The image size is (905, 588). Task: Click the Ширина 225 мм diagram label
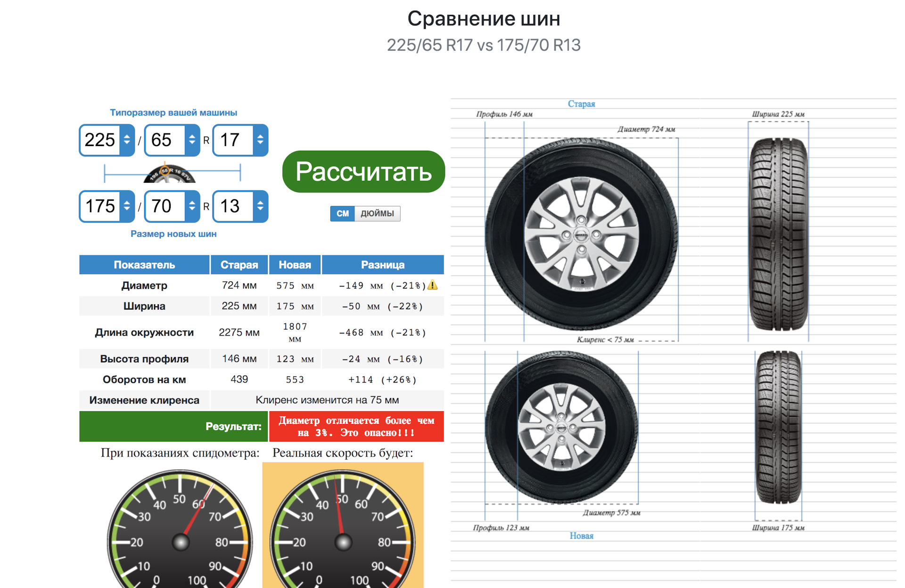pyautogui.click(x=778, y=114)
